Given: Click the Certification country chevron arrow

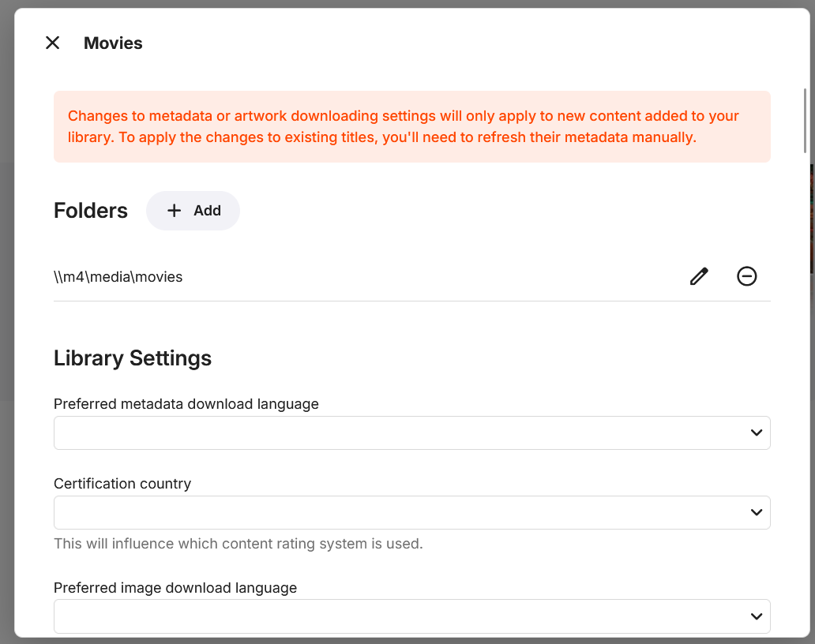Looking at the screenshot, I should (x=756, y=512).
